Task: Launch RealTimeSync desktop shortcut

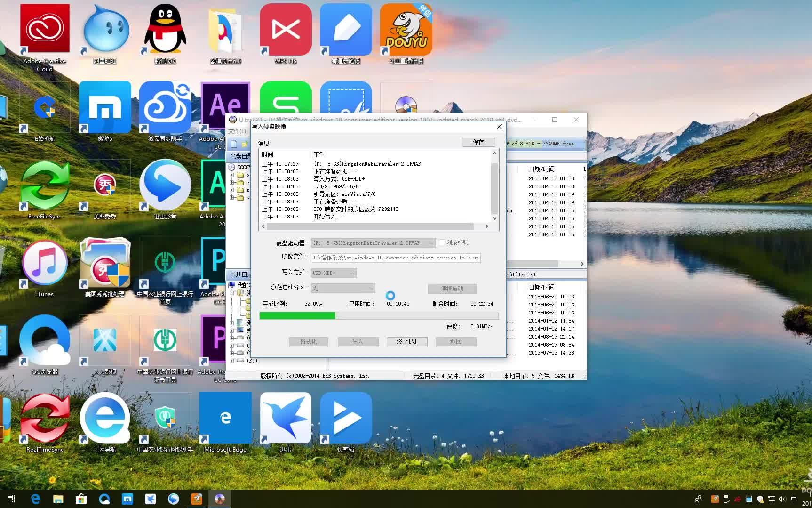Action: click(45, 422)
